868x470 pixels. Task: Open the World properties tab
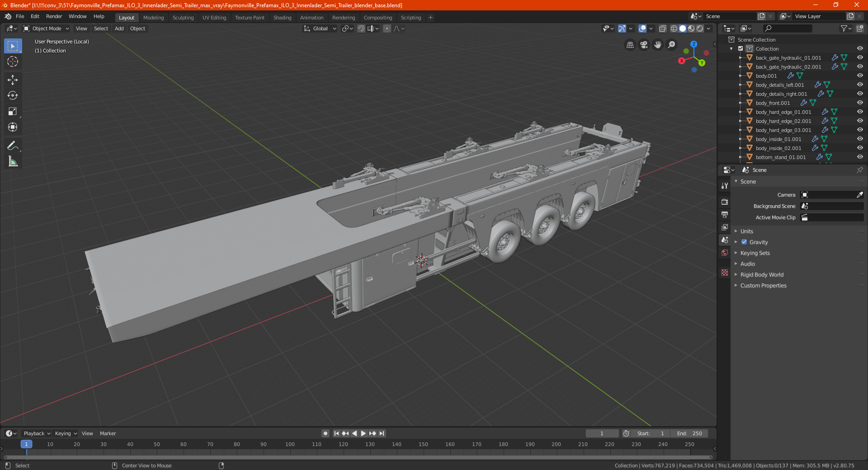point(725,253)
